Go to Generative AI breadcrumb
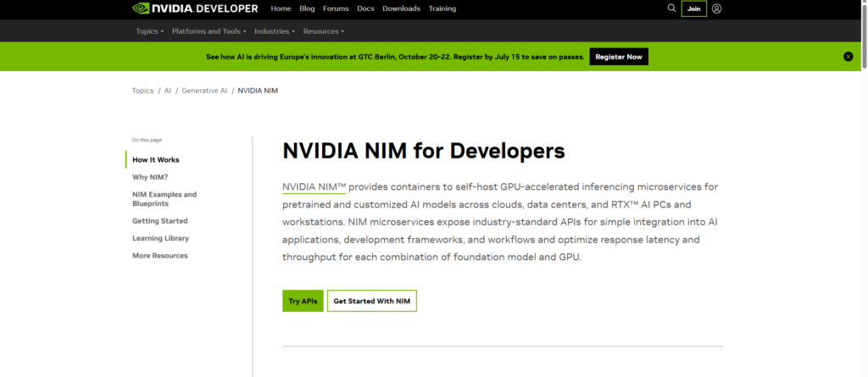 pos(204,91)
